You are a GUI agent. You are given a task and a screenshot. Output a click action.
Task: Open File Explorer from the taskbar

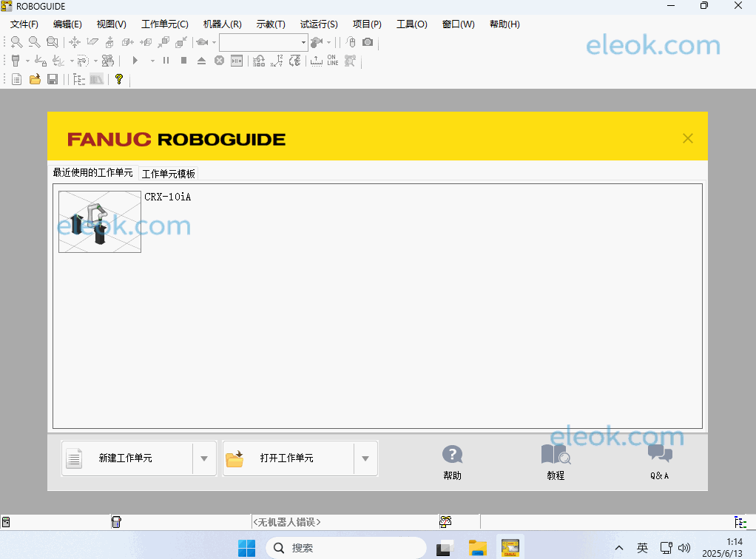[478, 549]
